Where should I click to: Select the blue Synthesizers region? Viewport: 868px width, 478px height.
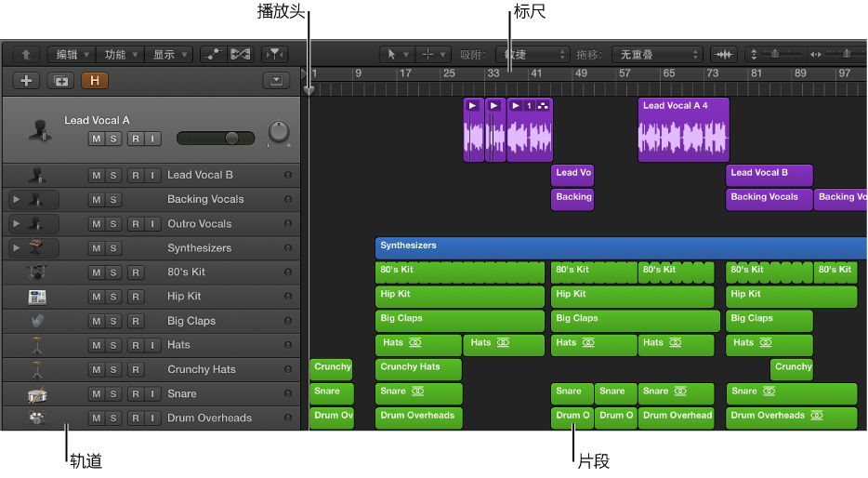point(613,247)
